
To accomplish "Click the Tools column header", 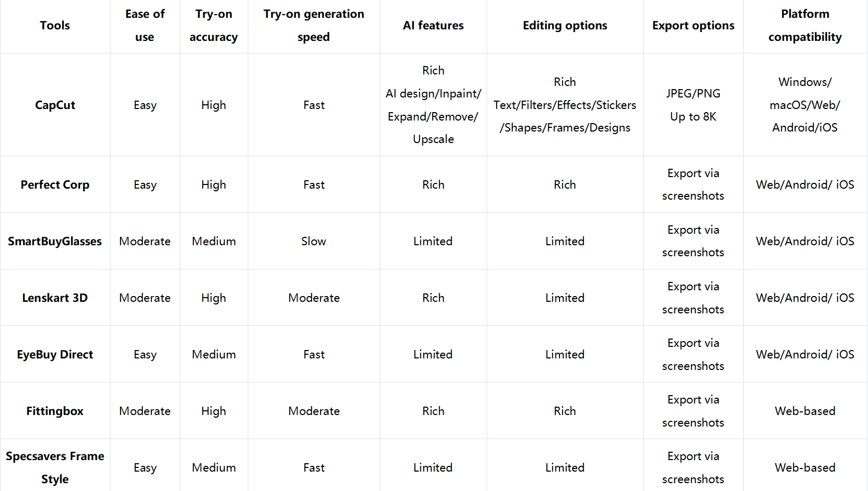I will (55, 26).
